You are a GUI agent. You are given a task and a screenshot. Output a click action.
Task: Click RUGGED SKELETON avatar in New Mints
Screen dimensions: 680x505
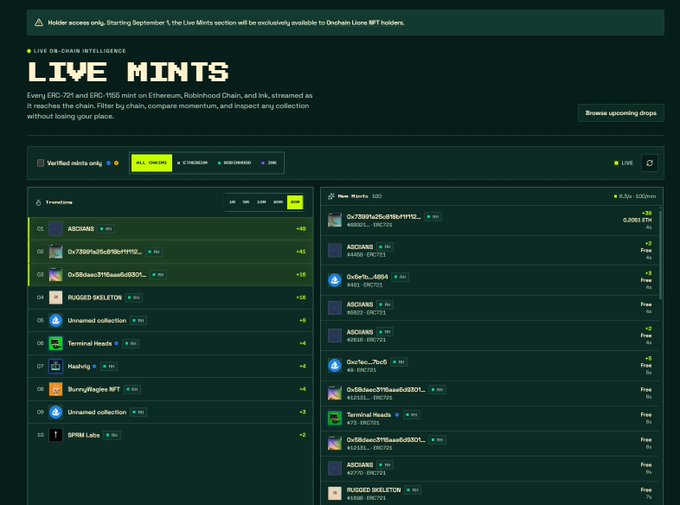pyautogui.click(x=335, y=493)
